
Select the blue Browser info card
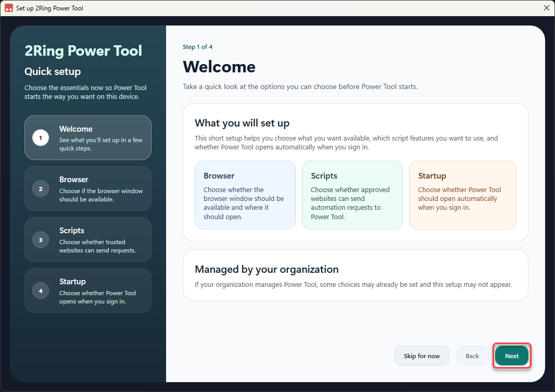pos(245,195)
